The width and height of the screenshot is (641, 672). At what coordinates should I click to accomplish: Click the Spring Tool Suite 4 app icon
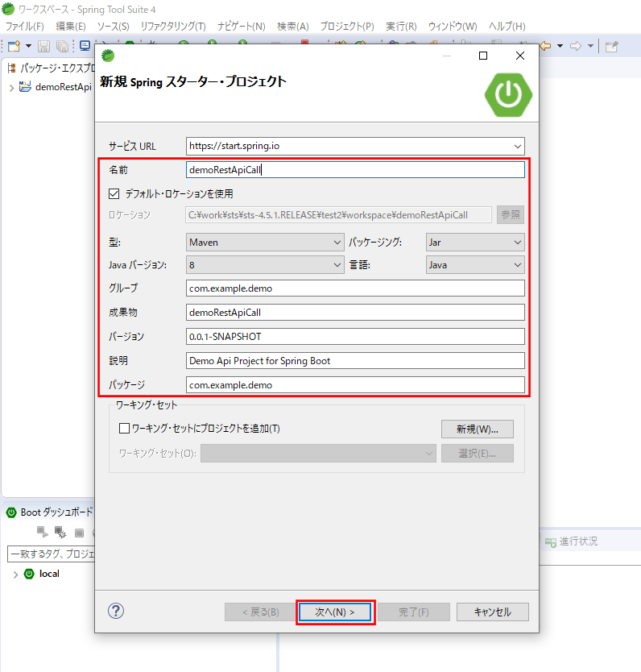tap(8, 8)
